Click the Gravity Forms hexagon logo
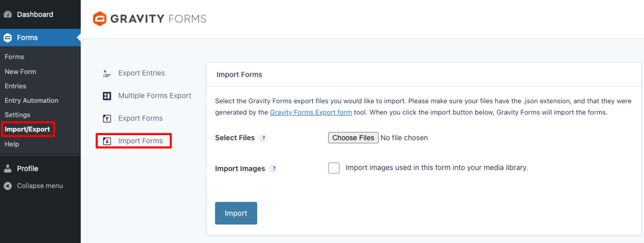644x243 pixels. pyautogui.click(x=100, y=19)
